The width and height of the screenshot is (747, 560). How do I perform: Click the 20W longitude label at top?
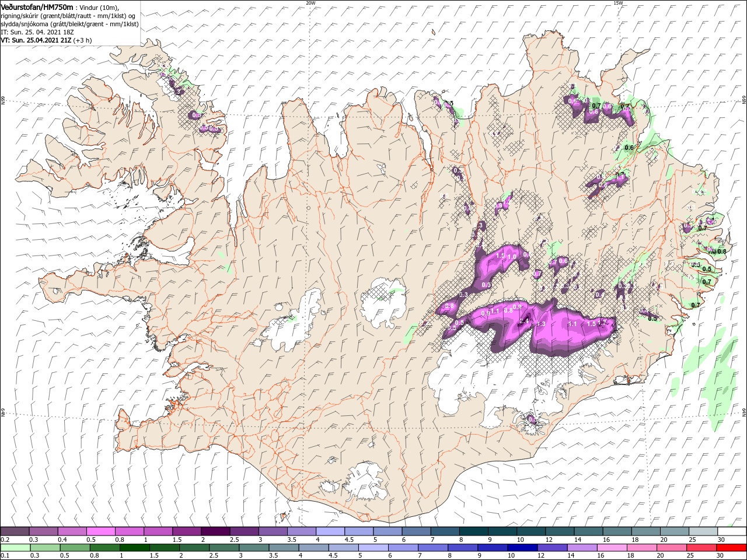pos(310,3)
